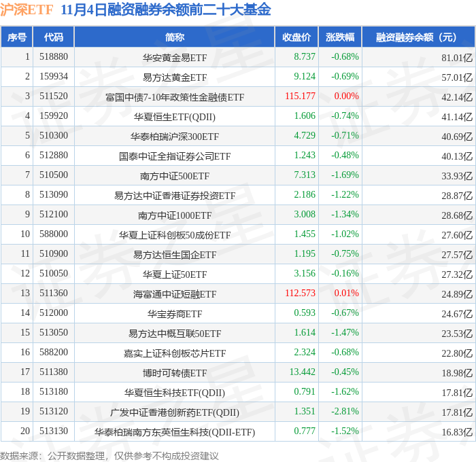Select fund code 588000
Screen dimensions: 476x462
(x=54, y=234)
